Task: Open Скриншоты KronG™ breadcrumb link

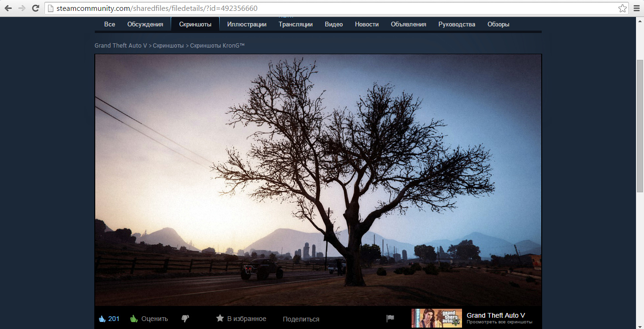Action: pyautogui.click(x=217, y=46)
